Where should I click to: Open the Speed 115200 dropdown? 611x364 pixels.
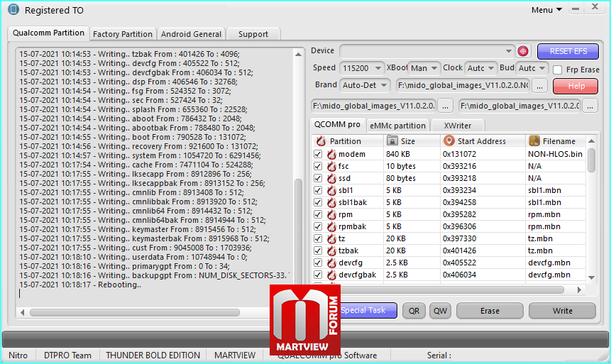[x=362, y=68]
